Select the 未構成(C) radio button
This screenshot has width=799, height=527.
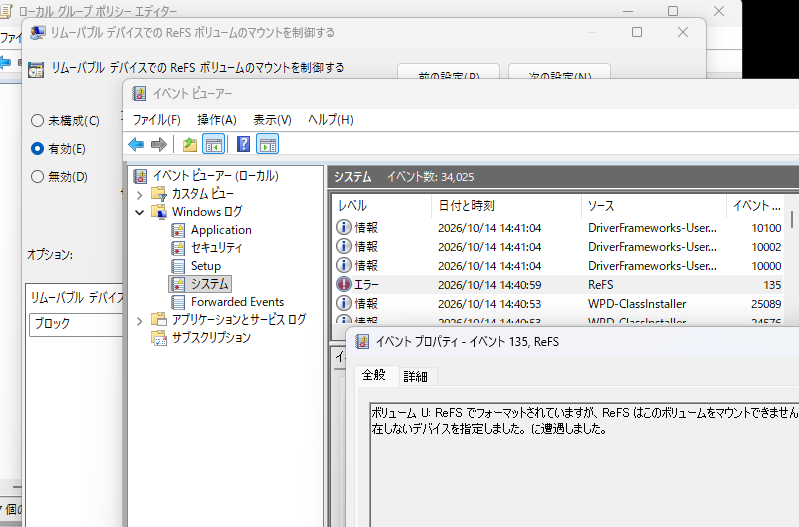tap(37, 121)
